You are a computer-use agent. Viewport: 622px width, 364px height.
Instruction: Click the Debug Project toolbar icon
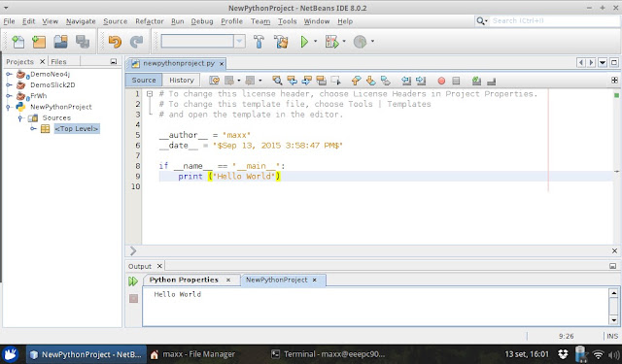(x=331, y=41)
